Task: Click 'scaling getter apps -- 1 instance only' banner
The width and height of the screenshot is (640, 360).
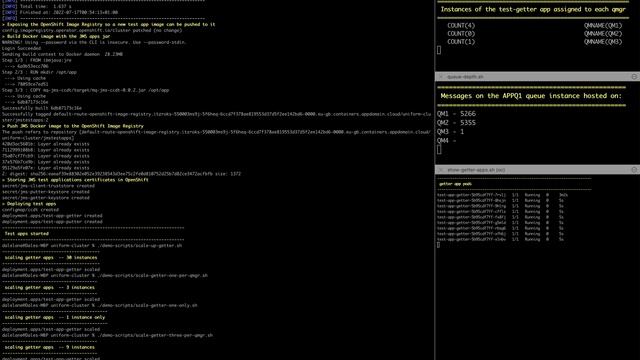Action: 55,317
